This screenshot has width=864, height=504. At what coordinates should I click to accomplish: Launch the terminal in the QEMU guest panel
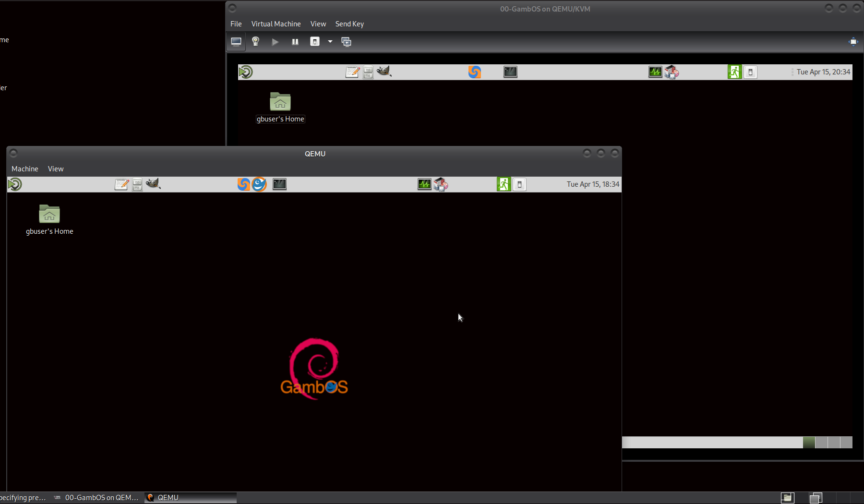tap(279, 184)
